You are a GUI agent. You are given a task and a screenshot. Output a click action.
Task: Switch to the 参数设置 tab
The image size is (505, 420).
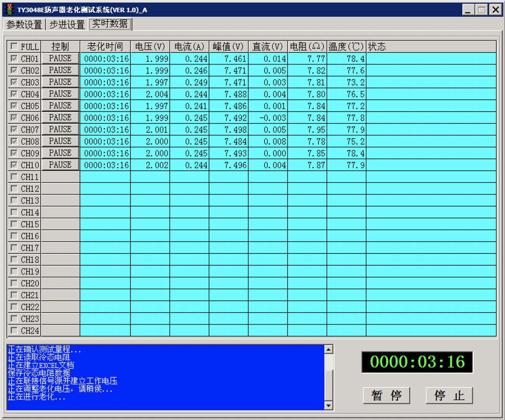point(24,24)
